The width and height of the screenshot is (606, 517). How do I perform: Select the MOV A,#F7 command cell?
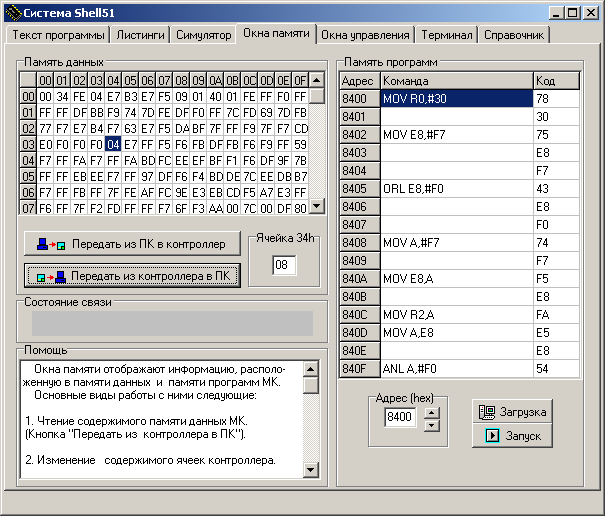(457, 243)
